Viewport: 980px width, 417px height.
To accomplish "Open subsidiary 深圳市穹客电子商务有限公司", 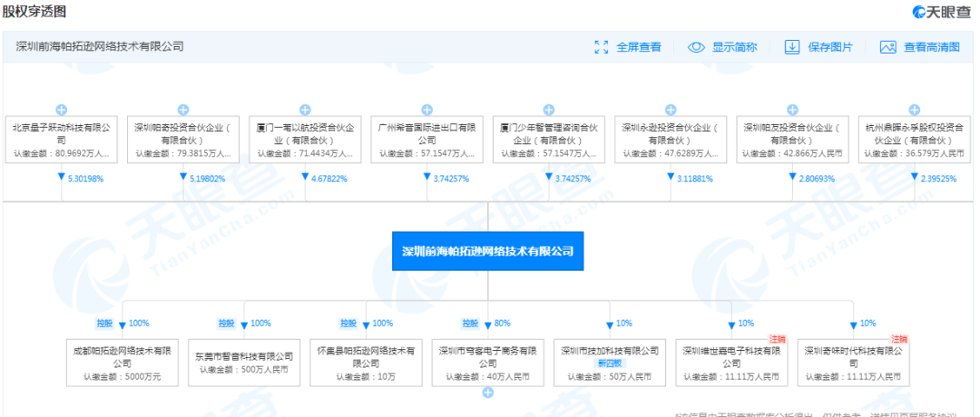I will click(488, 363).
